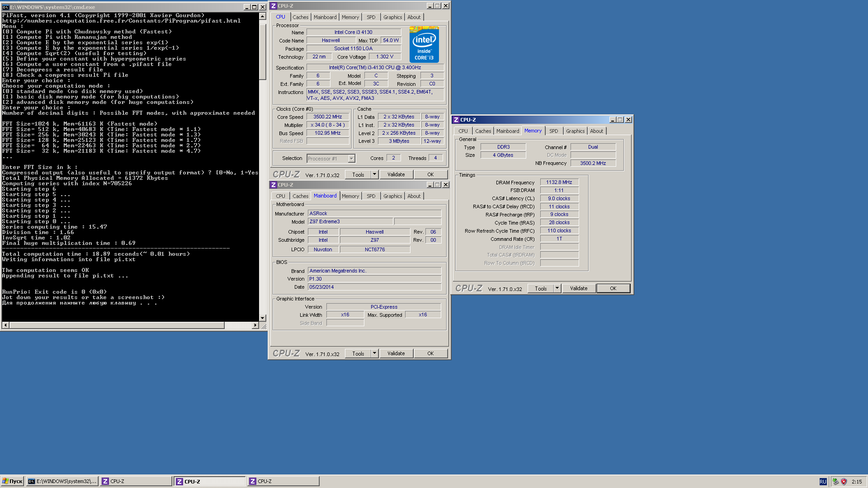Open the Caches tab in top CPU-Z window
Screen dimensions: 868x488
[x=300, y=17]
